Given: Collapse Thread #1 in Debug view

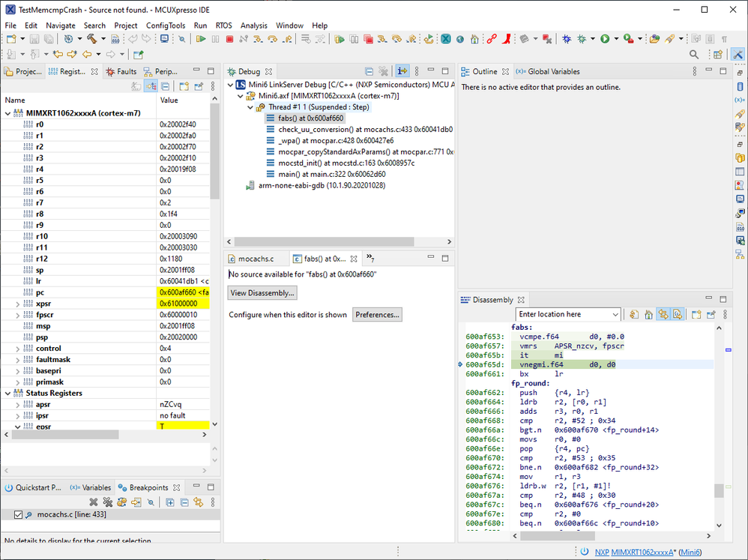Looking at the screenshot, I should point(250,107).
